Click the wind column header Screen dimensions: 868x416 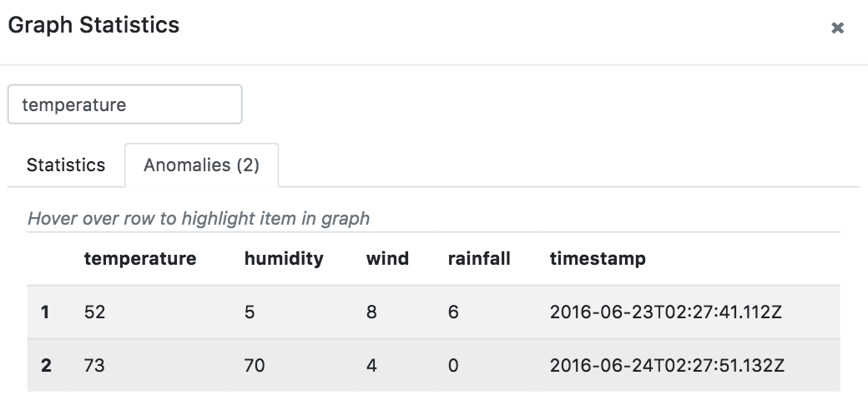(387, 258)
